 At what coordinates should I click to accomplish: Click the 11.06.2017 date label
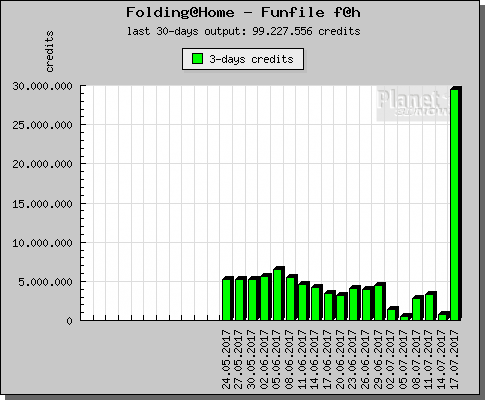(x=302, y=359)
